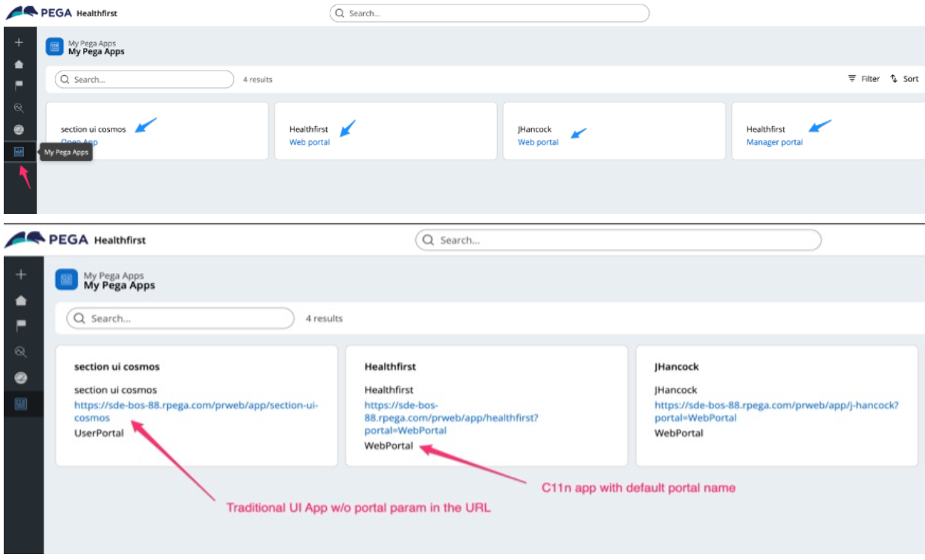Select the flag icon in lower screenshot sidebar
925x560 pixels.
(21, 325)
